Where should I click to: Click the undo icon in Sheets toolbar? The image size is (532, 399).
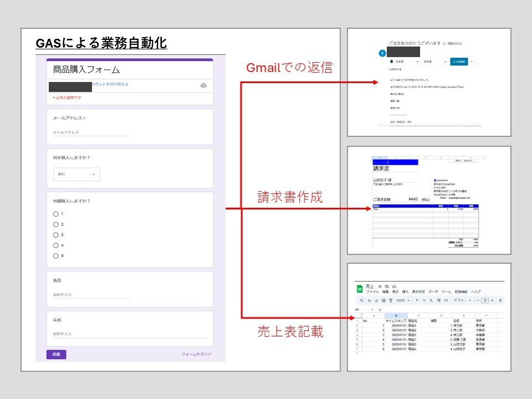point(369,300)
